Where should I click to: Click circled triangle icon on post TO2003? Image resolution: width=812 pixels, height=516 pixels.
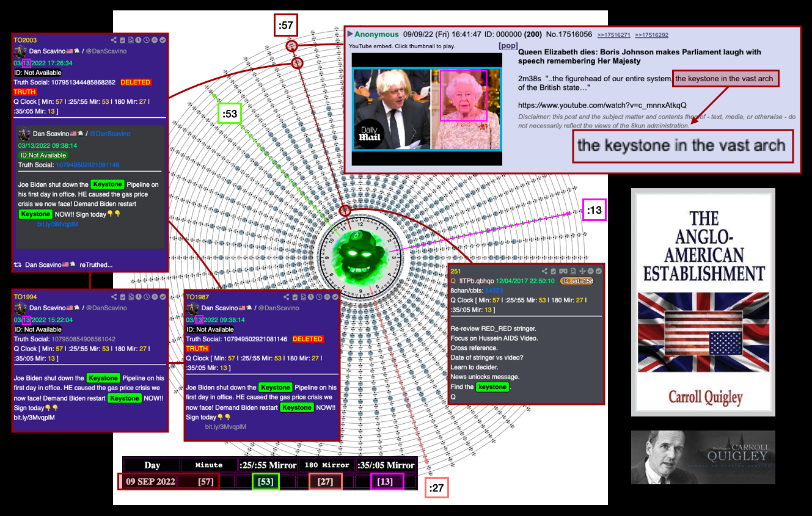[x=155, y=40]
